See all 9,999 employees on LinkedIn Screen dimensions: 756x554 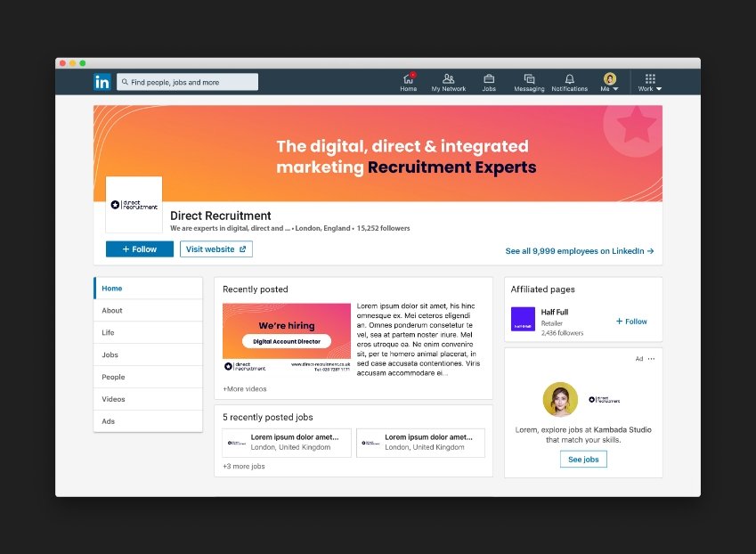tap(580, 251)
